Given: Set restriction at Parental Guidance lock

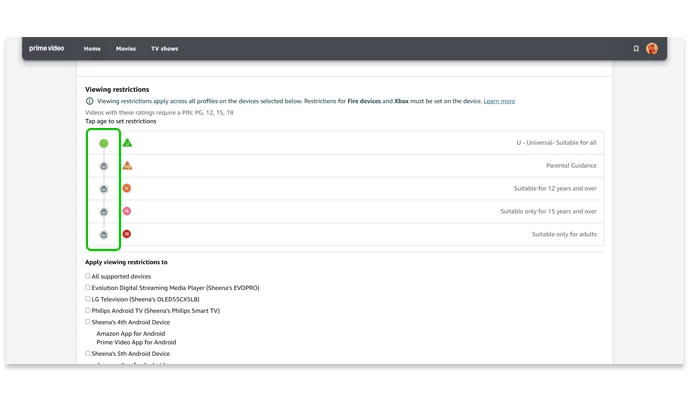Looking at the screenshot, I should (x=103, y=166).
